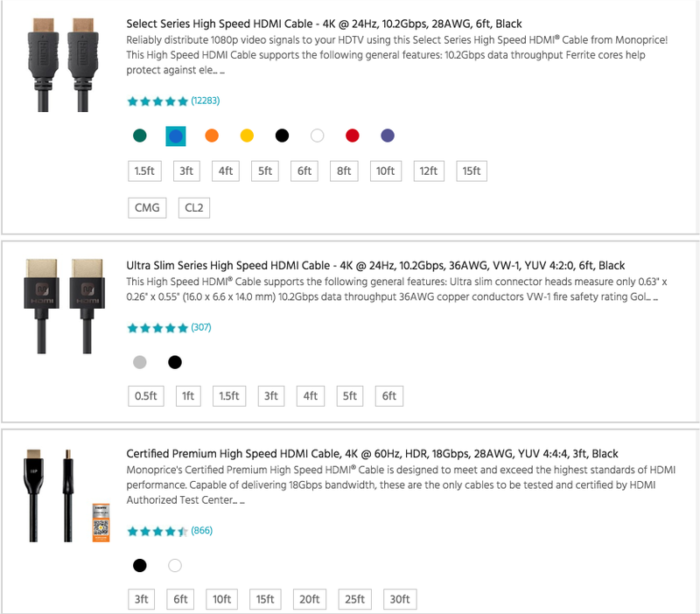
Task: View the 866 reviews for Certified Premium
Action: tap(202, 531)
